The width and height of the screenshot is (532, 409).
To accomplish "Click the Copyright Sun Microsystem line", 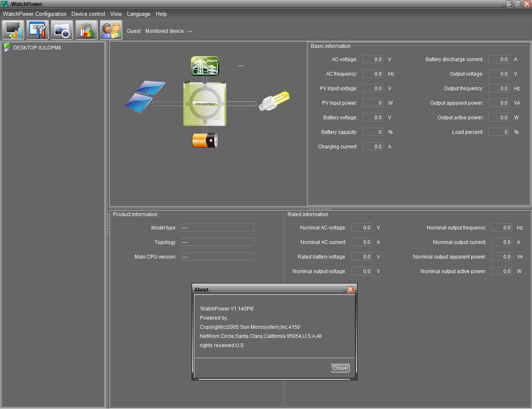I will (250, 327).
